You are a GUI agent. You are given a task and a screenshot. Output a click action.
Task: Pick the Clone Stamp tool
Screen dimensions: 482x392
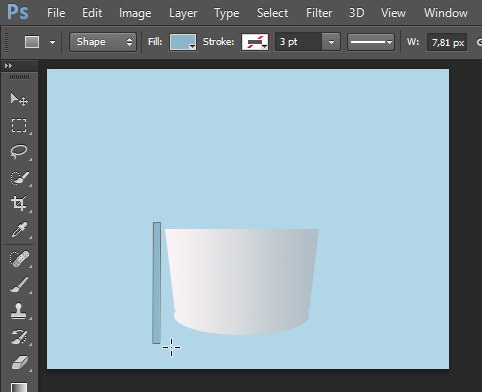tap(19, 311)
